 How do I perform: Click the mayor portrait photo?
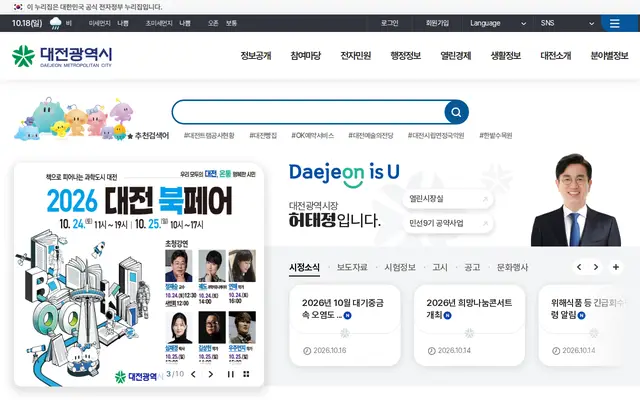pyautogui.click(x=576, y=200)
